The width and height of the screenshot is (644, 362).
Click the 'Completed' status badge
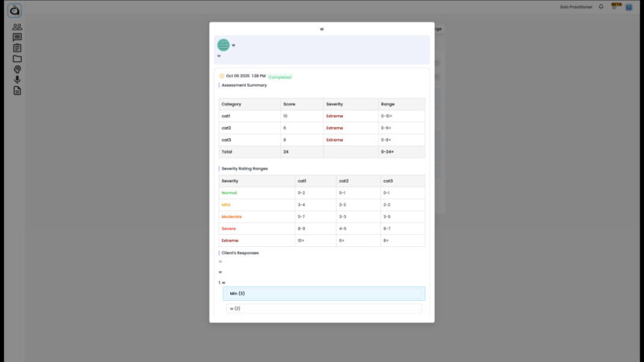pos(280,77)
